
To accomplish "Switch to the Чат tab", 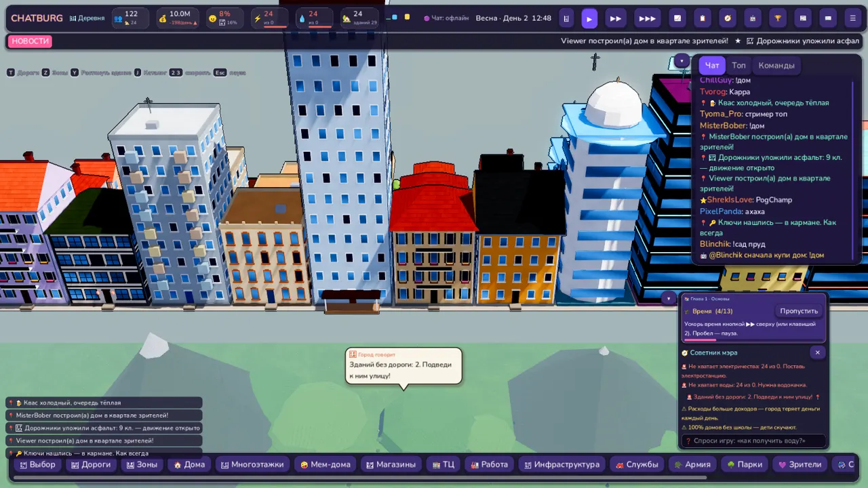I will click(712, 66).
